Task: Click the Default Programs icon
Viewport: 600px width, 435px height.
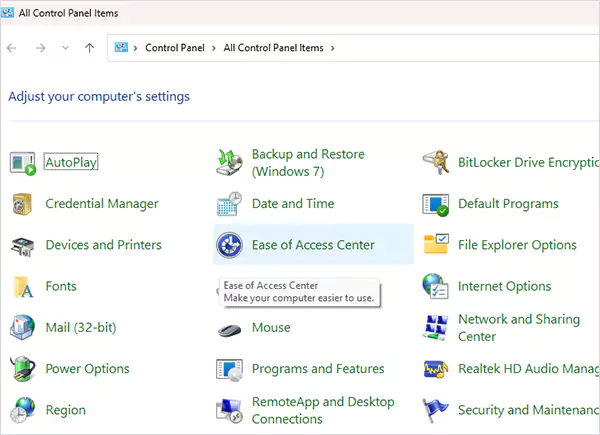Action: point(435,204)
